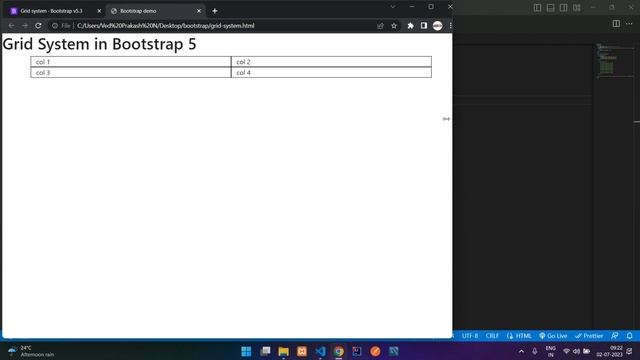The image size is (640, 360).
Task: Click the Grid System in Bootstrap 5 heading
Action: [x=99, y=44]
